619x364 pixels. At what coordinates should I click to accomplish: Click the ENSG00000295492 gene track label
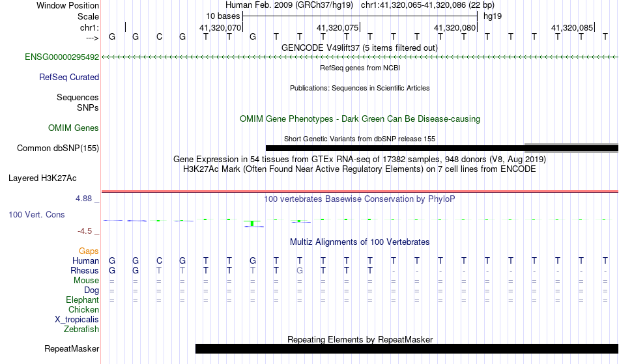click(62, 57)
